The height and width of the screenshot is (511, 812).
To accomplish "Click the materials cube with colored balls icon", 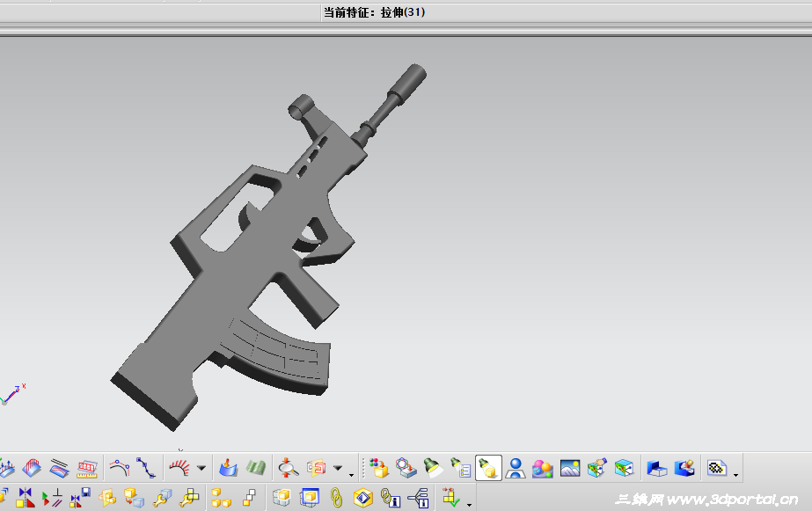I will [379, 468].
